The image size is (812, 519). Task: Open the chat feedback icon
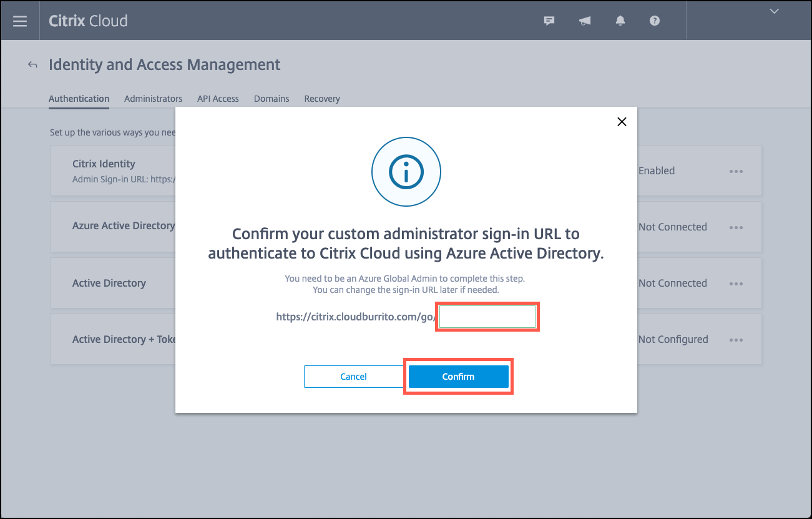549,21
